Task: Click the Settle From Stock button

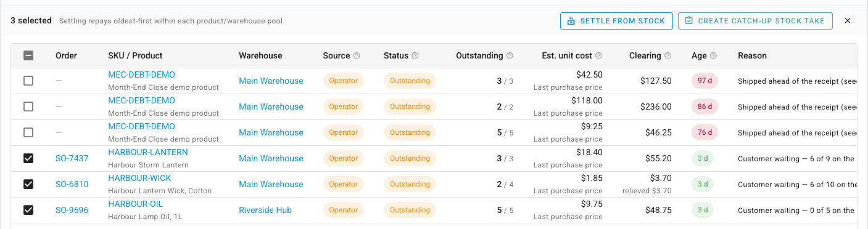Action: pyautogui.click(x=616, y=21)
